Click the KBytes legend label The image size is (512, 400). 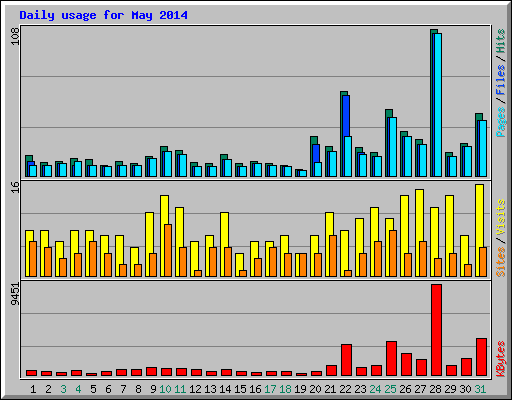501,359
